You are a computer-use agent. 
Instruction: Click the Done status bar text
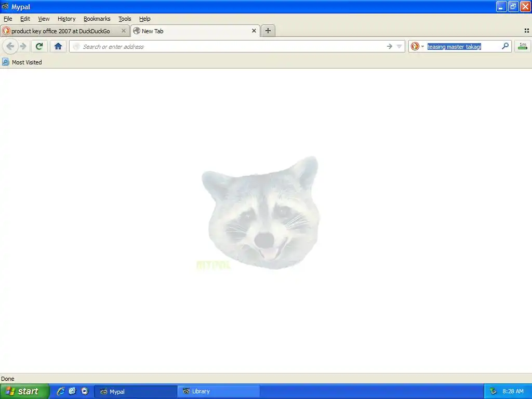8,379
